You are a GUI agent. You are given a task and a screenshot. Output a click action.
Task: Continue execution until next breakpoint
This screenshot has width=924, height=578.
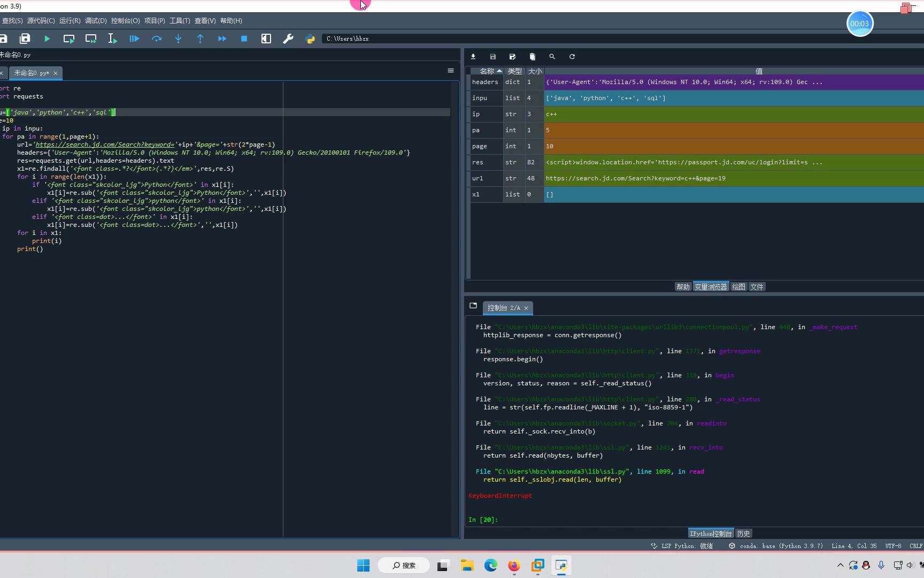[222, 39]
